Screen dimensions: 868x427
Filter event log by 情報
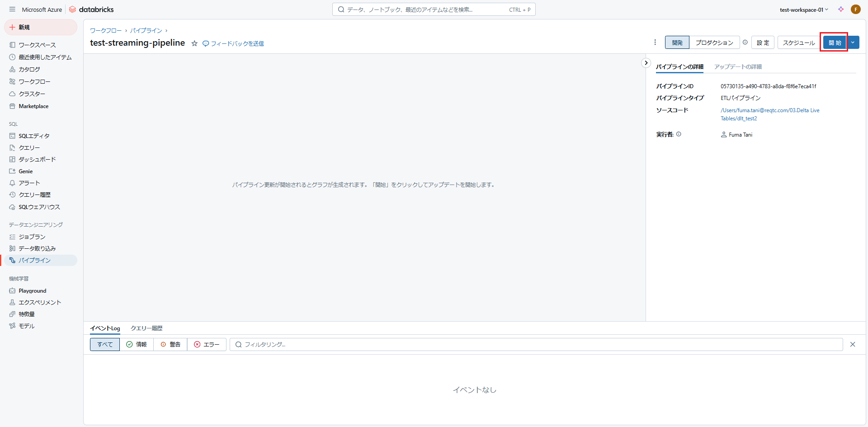tap(137, 344)
